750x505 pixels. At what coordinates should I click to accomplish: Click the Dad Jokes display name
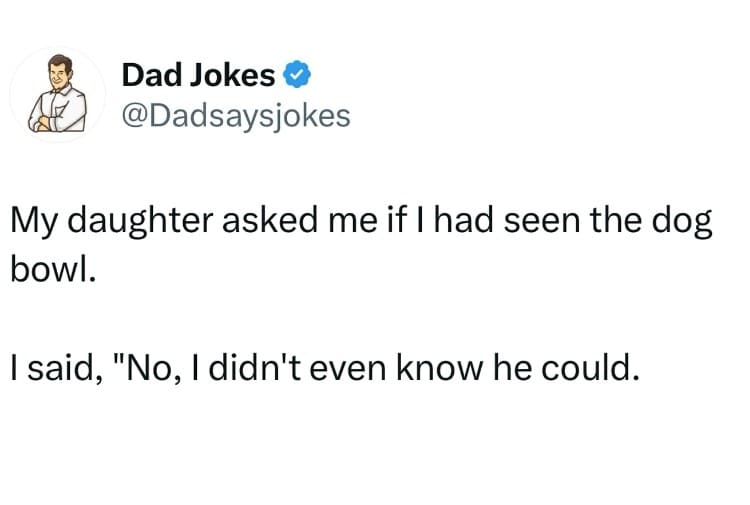click(199, 75)
